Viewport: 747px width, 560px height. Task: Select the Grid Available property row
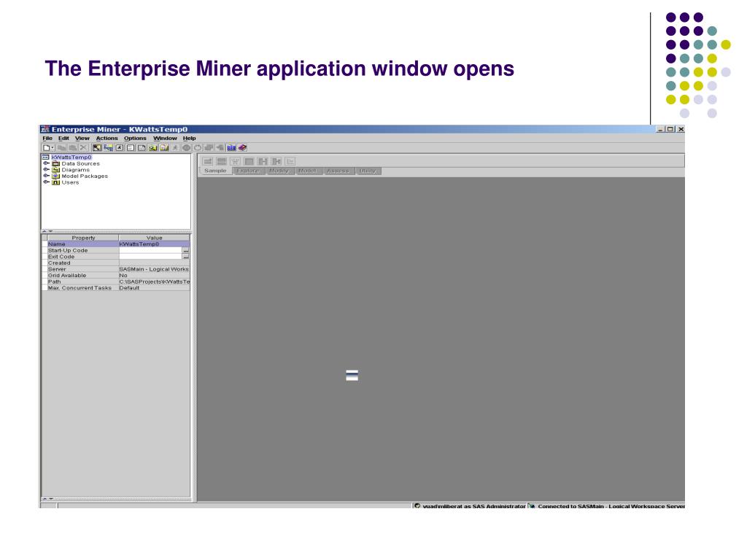[x=116, y=275]
